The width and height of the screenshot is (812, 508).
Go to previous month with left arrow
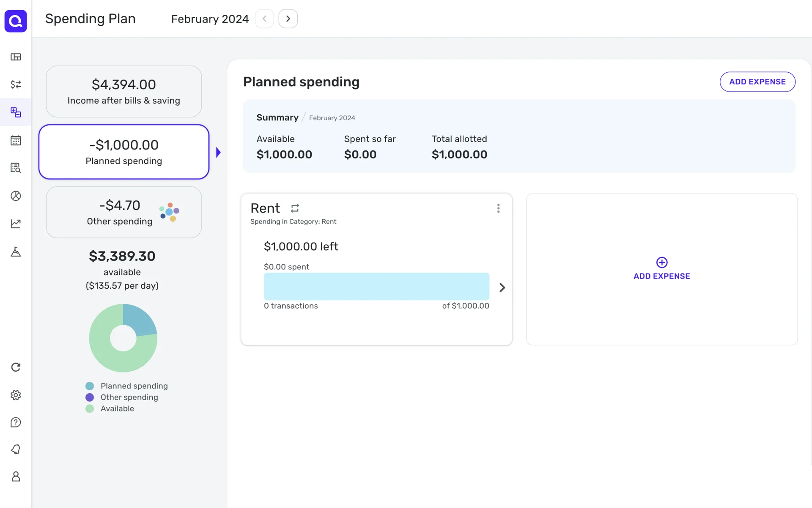pos(264,19)
